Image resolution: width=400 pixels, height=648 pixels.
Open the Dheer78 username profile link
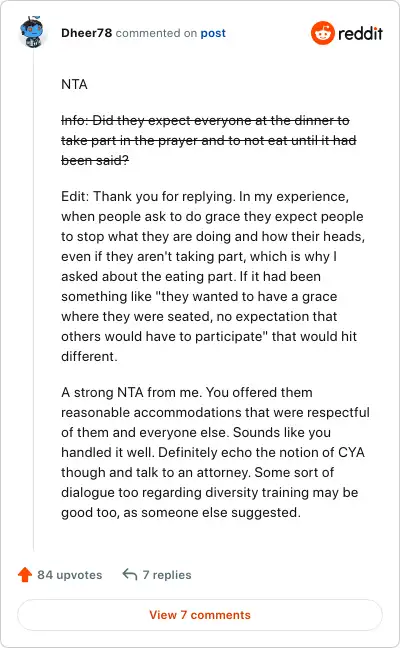click(x=86, y=33)
